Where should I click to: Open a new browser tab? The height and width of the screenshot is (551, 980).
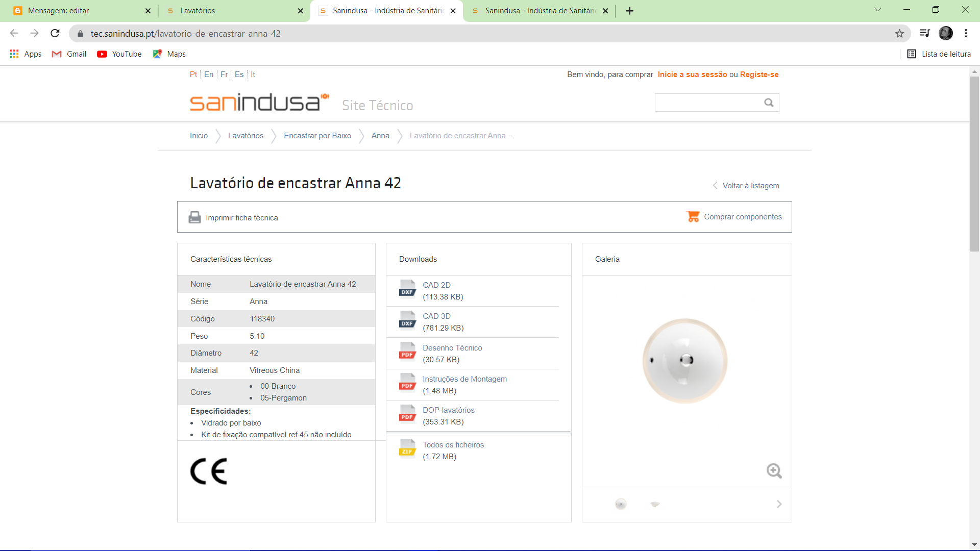[x=630, y=11]
